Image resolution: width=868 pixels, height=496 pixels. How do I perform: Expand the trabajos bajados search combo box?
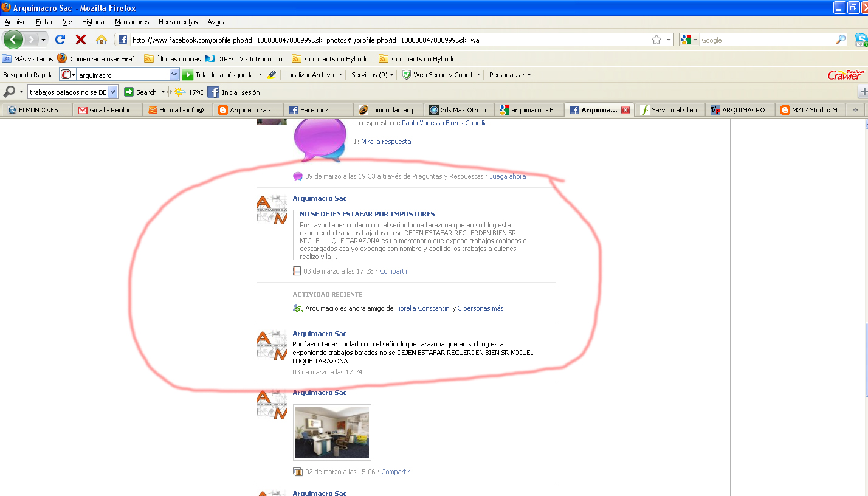click(x=112, y=92)
